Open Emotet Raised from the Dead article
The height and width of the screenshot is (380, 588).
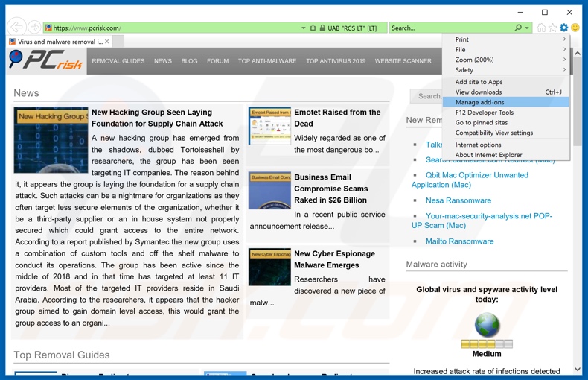[337, 118]
